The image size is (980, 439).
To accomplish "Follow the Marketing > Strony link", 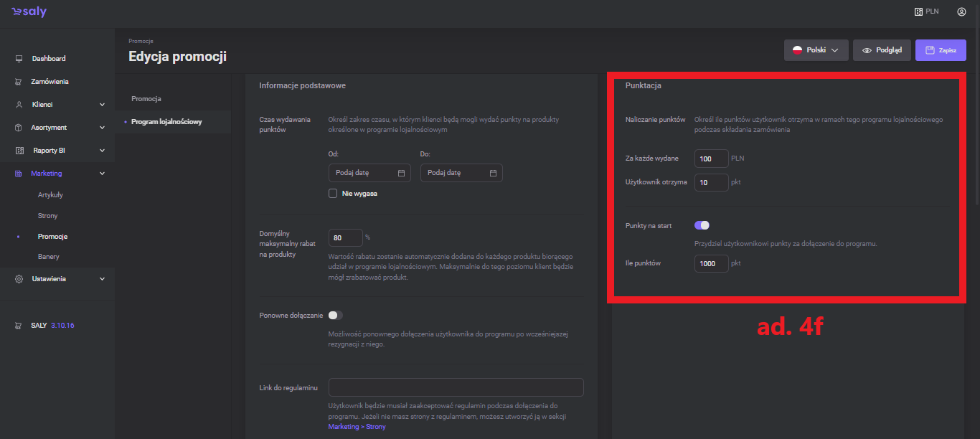I will pos(357,427).
